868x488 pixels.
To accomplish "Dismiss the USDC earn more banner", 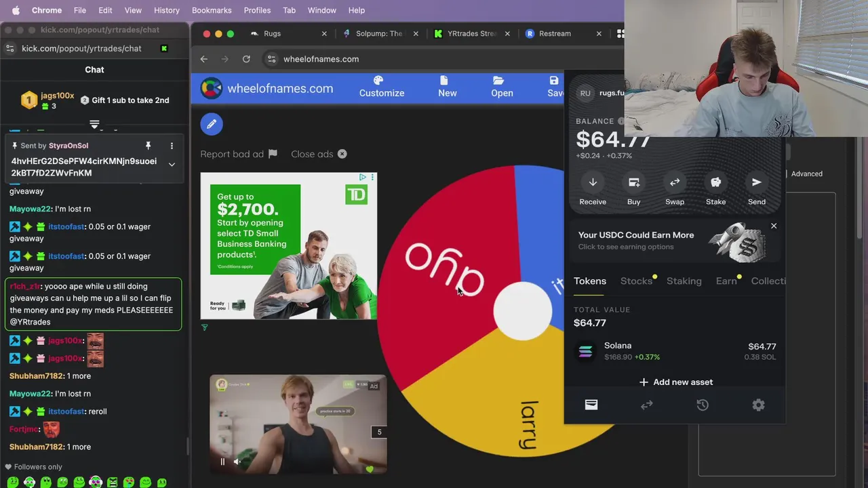I will pos(774,226).
